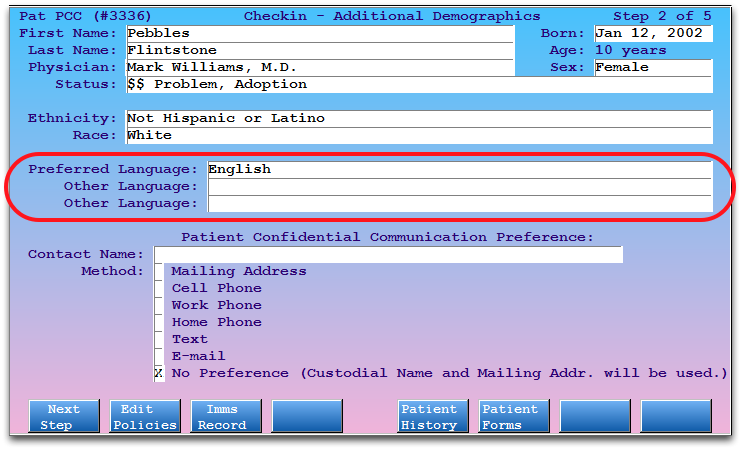Screen dimensions: 741x449
Task: Click the Preferred Language field showing English
Action: pos(460,170)
